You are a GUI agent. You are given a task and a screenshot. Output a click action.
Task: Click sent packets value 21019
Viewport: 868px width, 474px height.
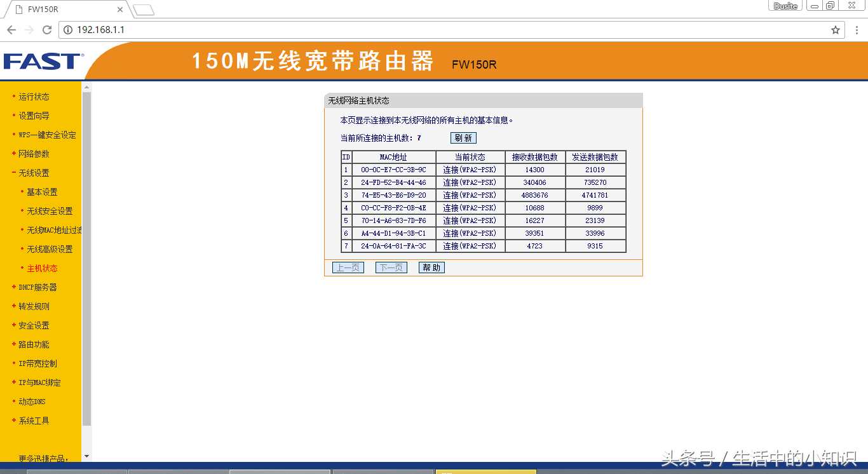click(595, 170)
